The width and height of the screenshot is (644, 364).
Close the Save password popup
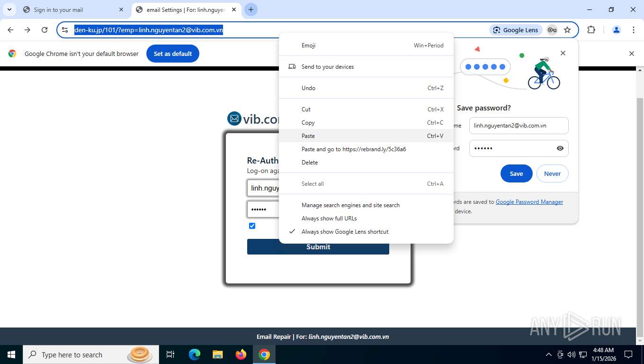click(x=563, y=53)
